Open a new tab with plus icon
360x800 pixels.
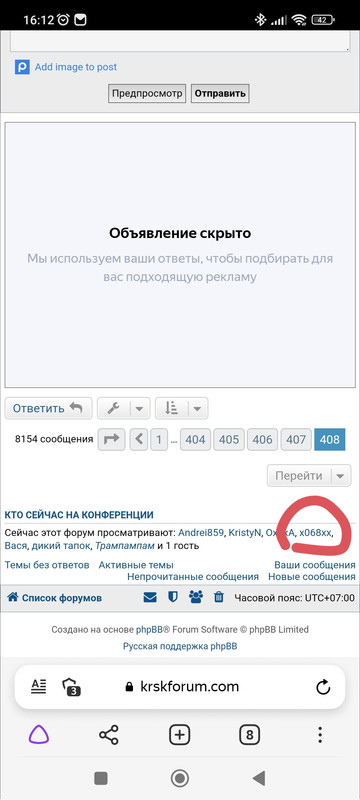point(179,735)
